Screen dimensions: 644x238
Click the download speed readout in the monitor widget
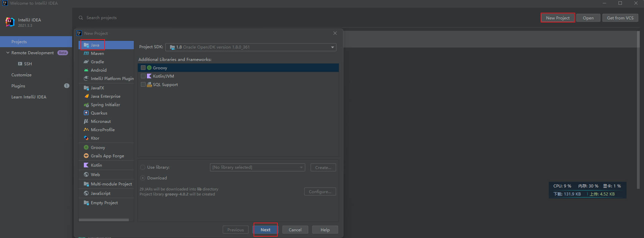click(x=567, y=194)
